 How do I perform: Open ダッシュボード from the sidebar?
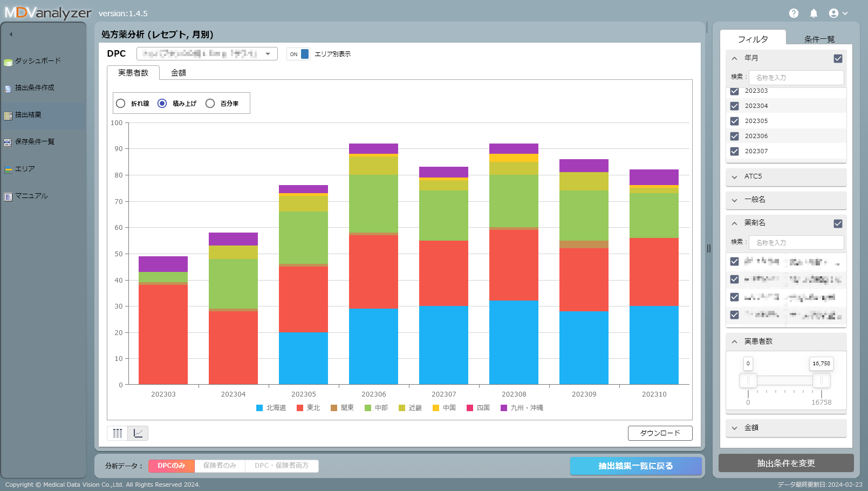coord(37,61)
